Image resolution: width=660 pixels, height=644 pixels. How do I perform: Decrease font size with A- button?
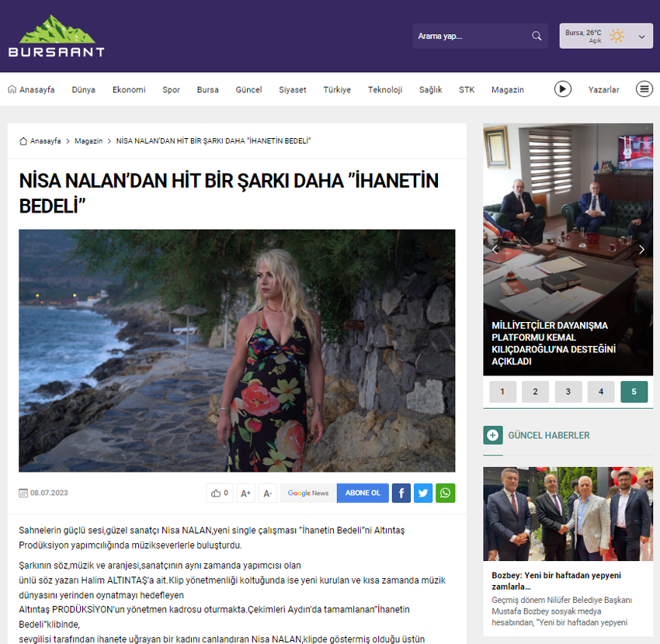[x=267, y=493]
